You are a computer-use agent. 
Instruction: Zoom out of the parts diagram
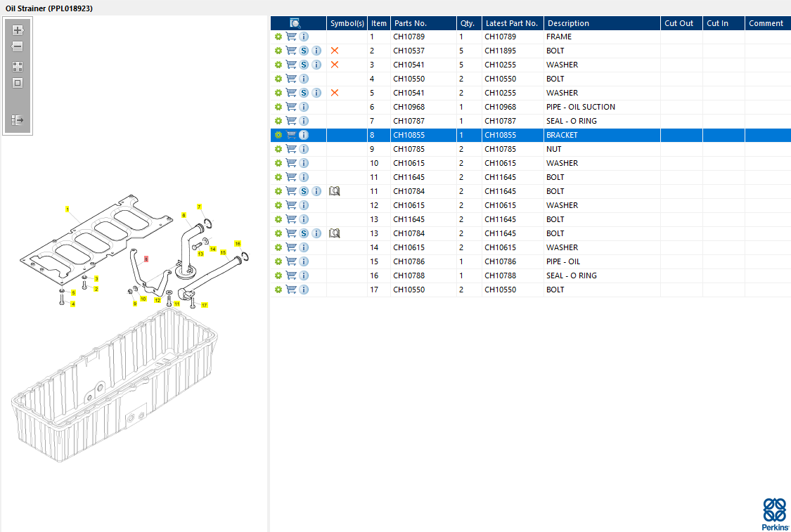[x=18, y=46]
